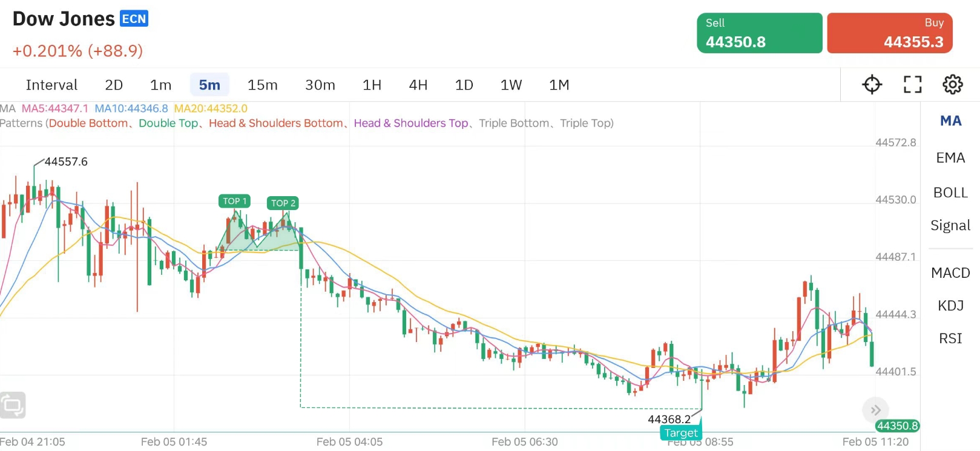
Task: Click the TOP 1 pattern marker
Action: point(234,201)
